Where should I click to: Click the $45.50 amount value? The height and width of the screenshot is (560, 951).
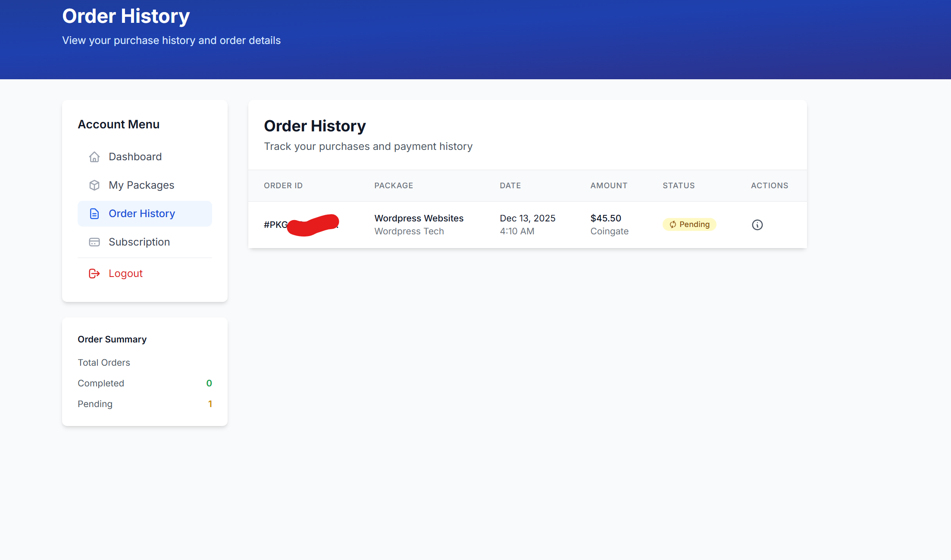point(606,218)
